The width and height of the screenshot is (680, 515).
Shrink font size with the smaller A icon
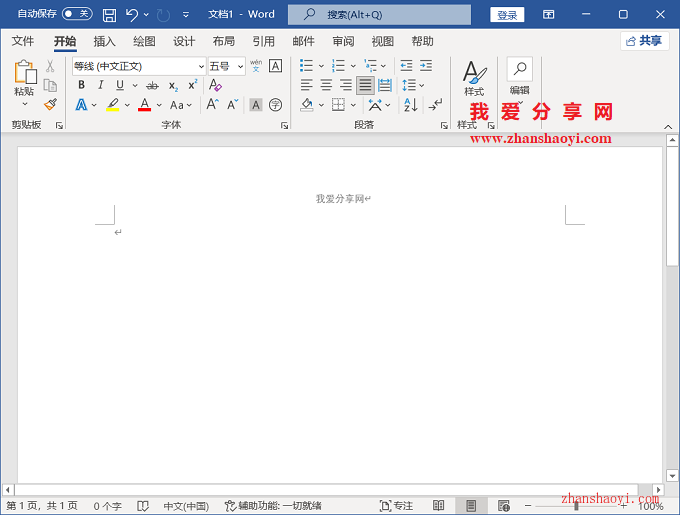pyautogui.click(x=232, y=104)
